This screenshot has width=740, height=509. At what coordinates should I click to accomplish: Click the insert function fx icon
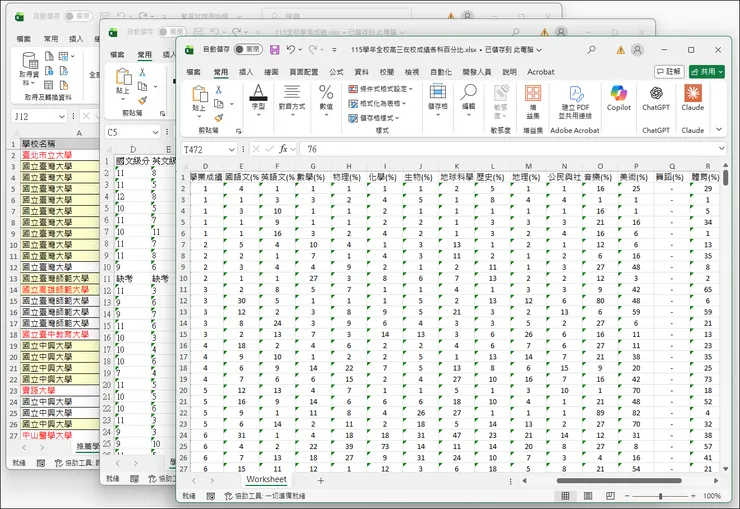tap(284, 149)
